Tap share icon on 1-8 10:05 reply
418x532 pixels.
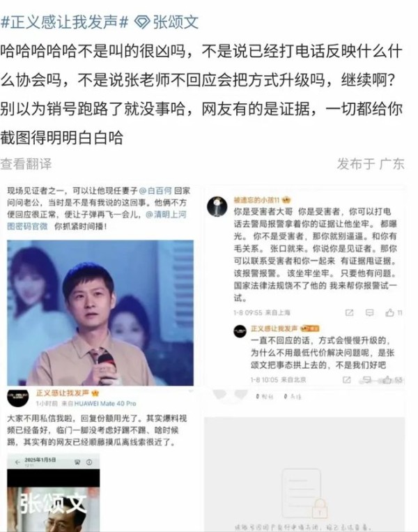[x=346, y=380]
